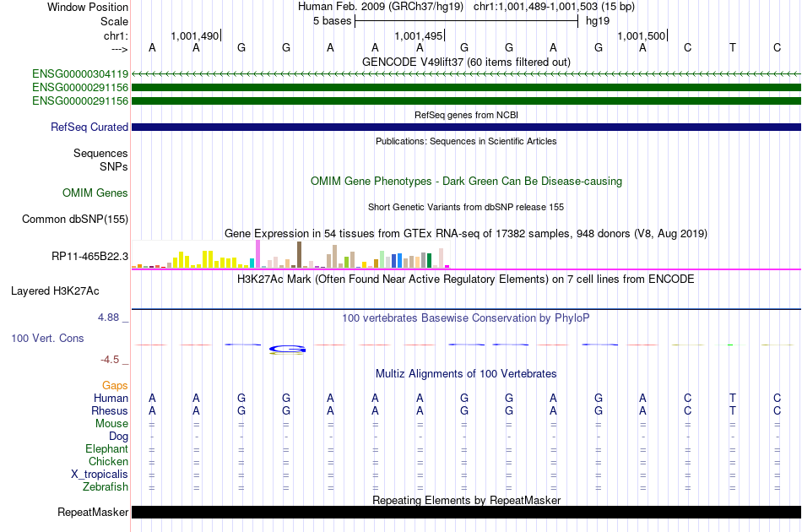Click the hg19 label beside the scale bar
The height and width of the screenshot is (532, 802).
pos(598,21)
